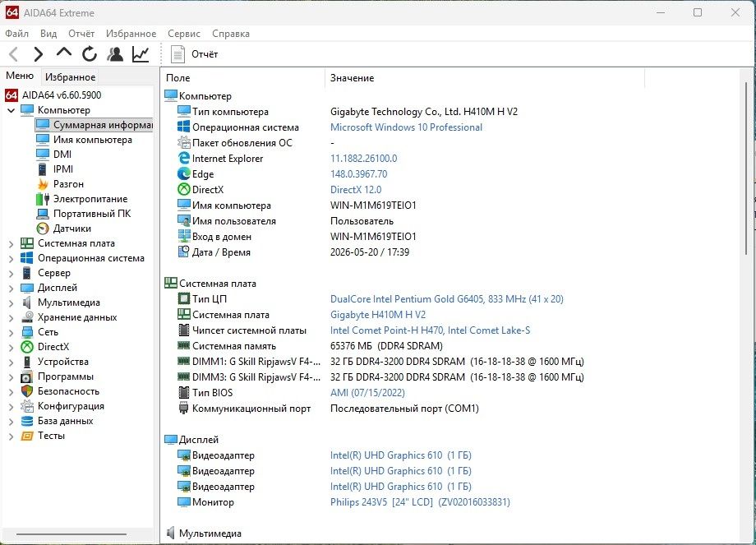Click the Forward navigation arrow

(x=38, y=54)
